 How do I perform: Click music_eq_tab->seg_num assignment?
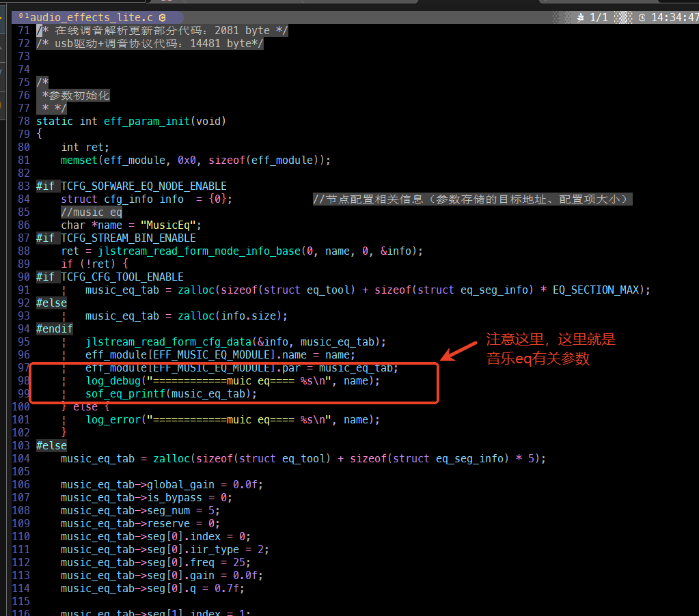pyautogui.click(x=140, y=510)
